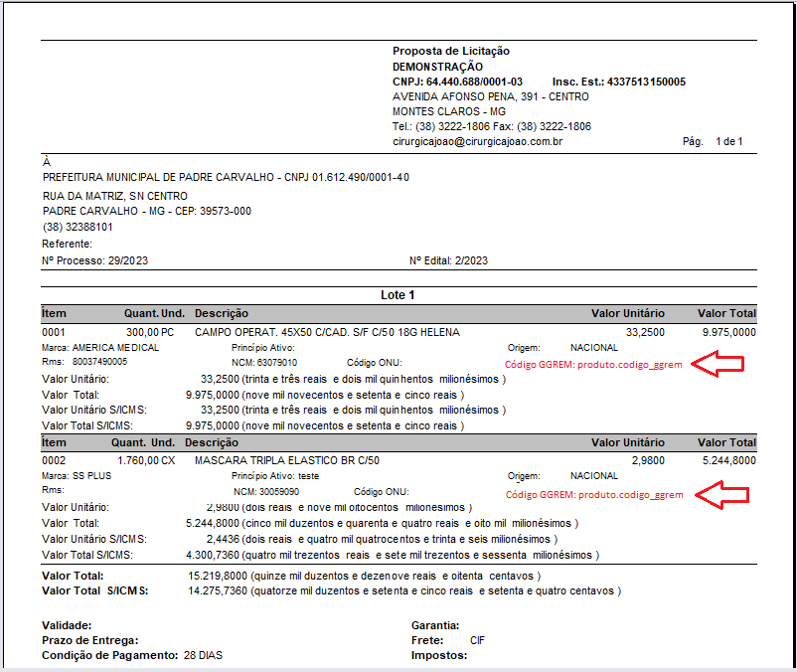Click the red Código GGREM text for item 0001
Image resolution: width=797 pixels, height=672 pixels.
[594, 365]
